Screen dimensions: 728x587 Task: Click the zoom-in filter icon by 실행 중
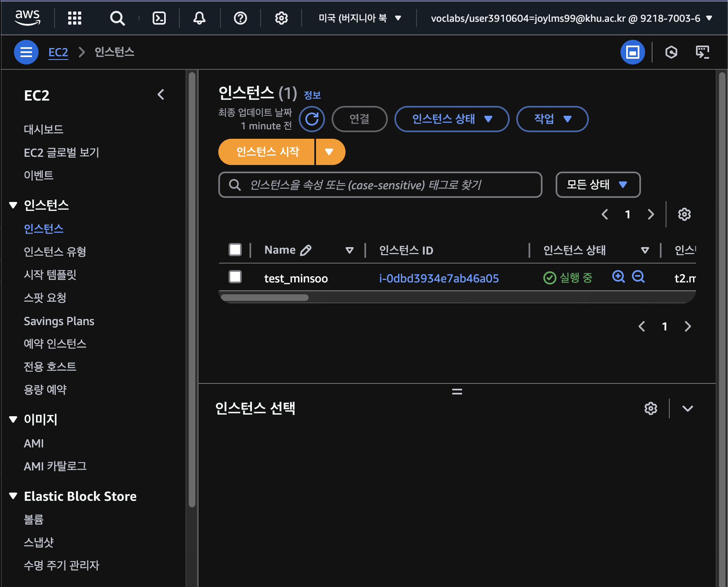(618, 277)
